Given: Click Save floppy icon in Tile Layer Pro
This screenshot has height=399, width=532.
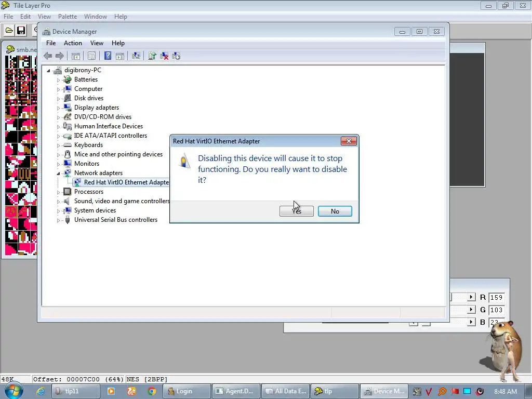Looking at the screenshot, I should click(21, 31).
